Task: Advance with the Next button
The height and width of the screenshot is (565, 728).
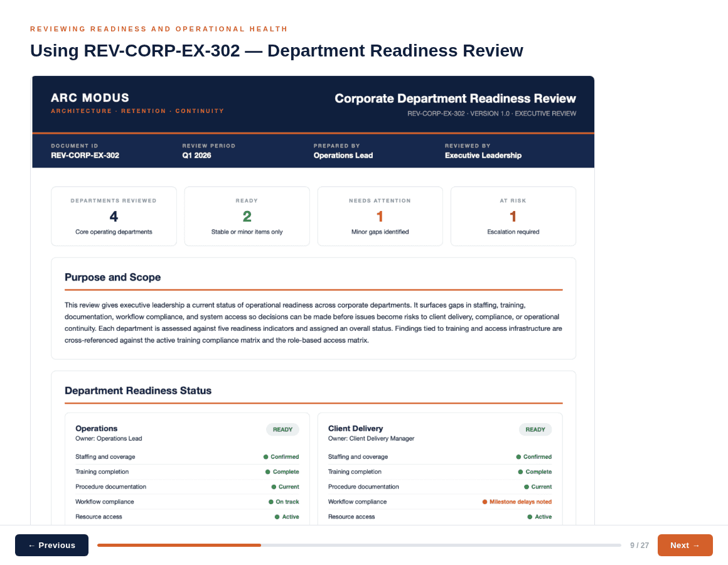Action: 685,545
